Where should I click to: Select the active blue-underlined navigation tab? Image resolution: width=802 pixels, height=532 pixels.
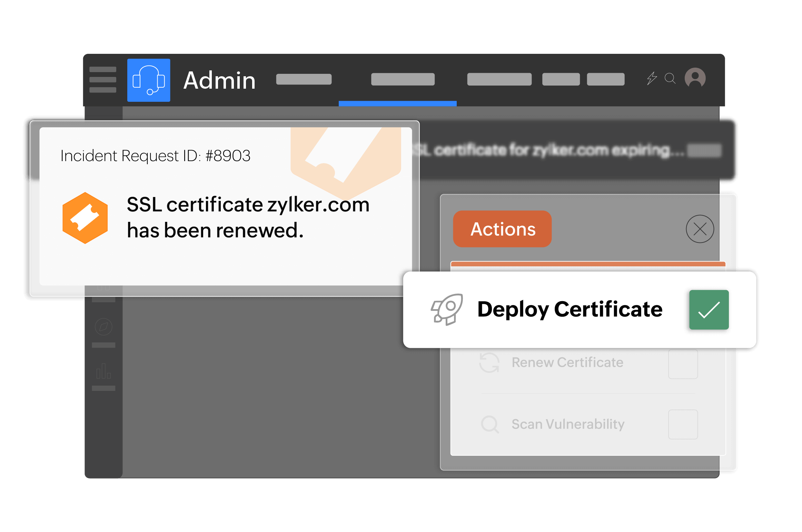pyautogui.click(x=403, y=79)
